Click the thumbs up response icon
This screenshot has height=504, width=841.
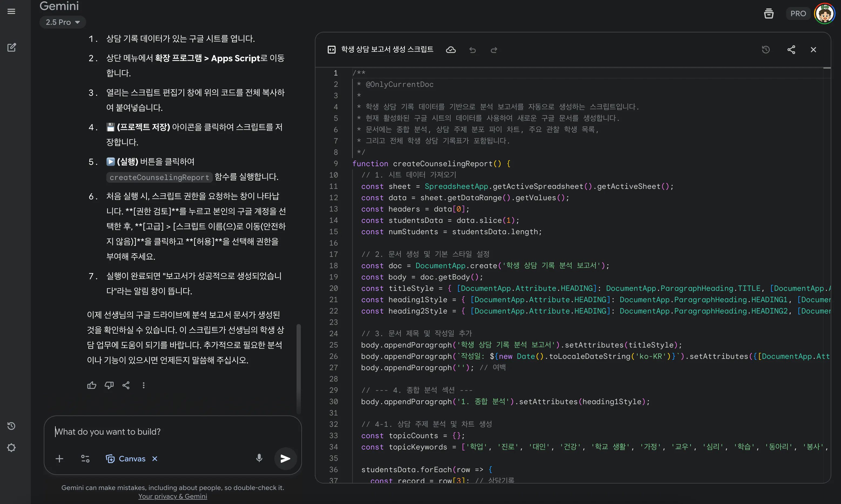click(92, 385)
